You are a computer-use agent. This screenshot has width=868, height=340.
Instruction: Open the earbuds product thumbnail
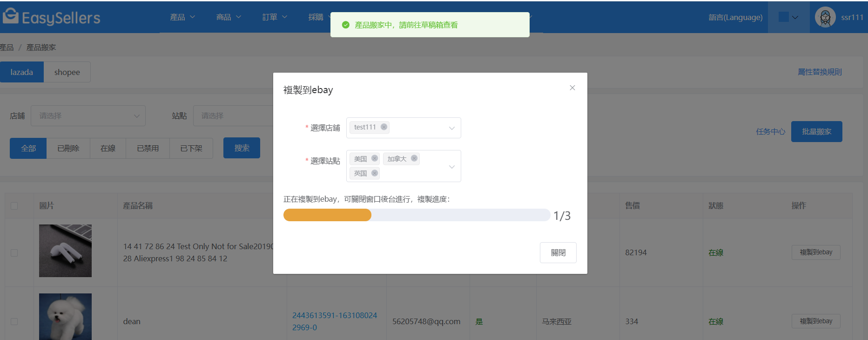pyautogui.click(x=65, y=251)
